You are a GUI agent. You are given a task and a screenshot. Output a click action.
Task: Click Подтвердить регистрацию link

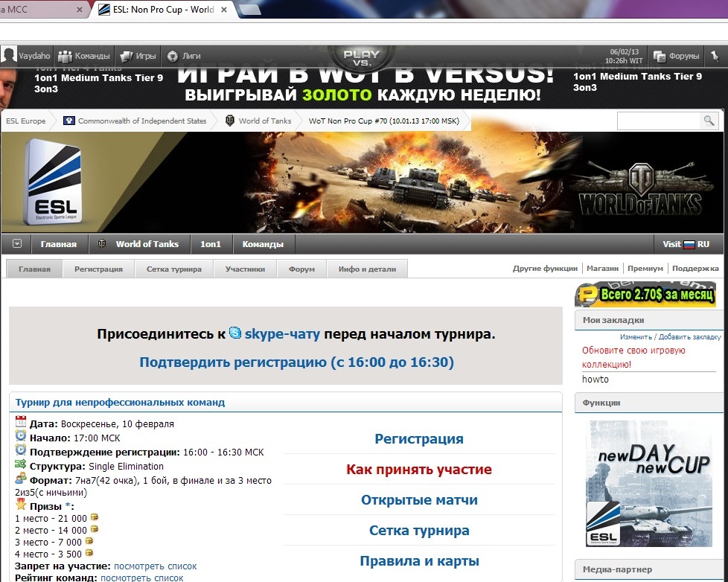(x=296, y=362)
